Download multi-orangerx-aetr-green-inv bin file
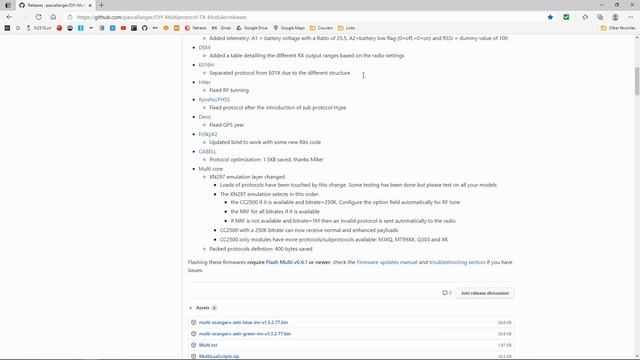This screenshot has height=360, width=640. click(x=244, y=334)
